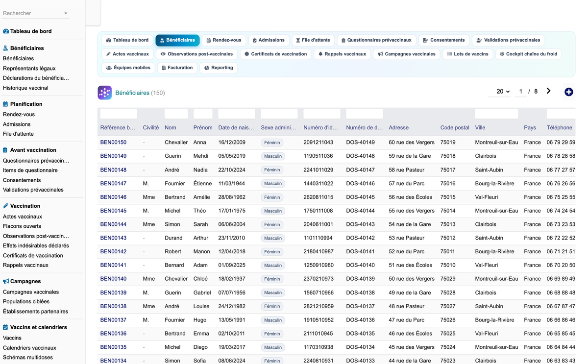Open page size dropdown showing 20
The image size is (588, 364).
[500, 92]
